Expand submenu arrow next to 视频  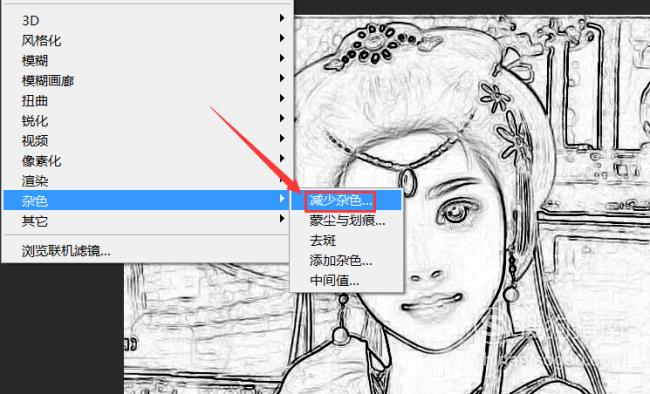(282, 138)
